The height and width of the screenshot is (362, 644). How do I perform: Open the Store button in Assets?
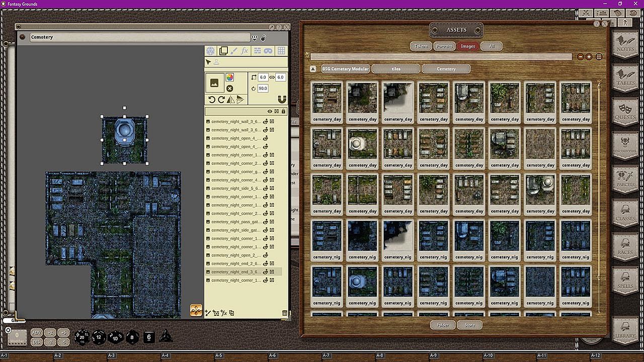pos(469,325)
